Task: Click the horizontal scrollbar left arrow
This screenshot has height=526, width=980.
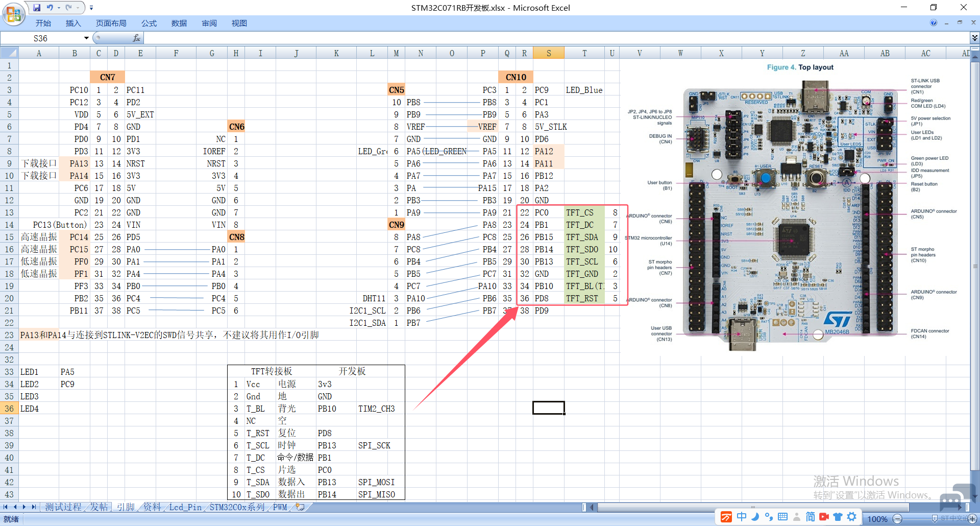Action: 592,507
